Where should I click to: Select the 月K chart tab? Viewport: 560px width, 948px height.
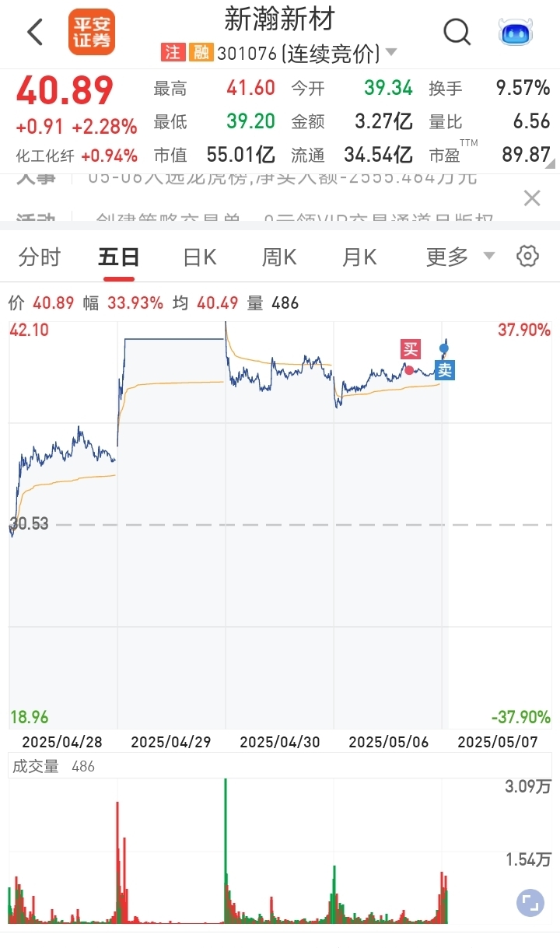coord(359,257)
